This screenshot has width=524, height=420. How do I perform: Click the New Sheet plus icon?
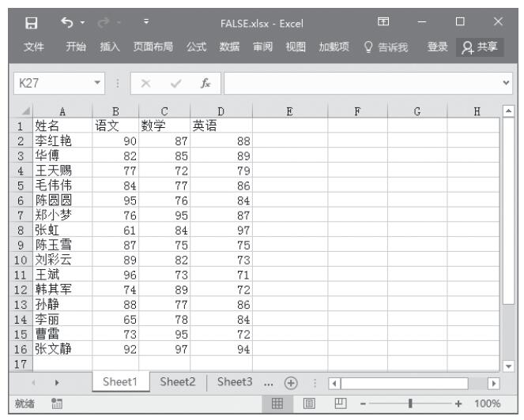click(x=291, y=382)
